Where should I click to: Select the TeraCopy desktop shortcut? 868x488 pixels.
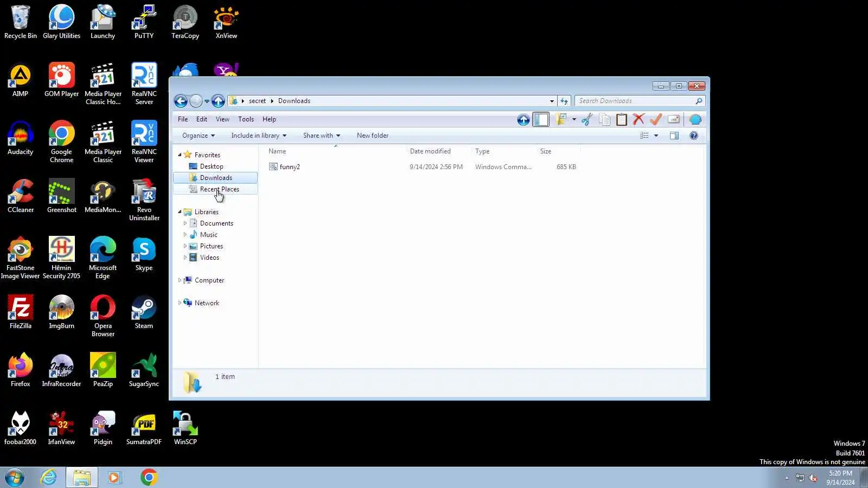185,23
